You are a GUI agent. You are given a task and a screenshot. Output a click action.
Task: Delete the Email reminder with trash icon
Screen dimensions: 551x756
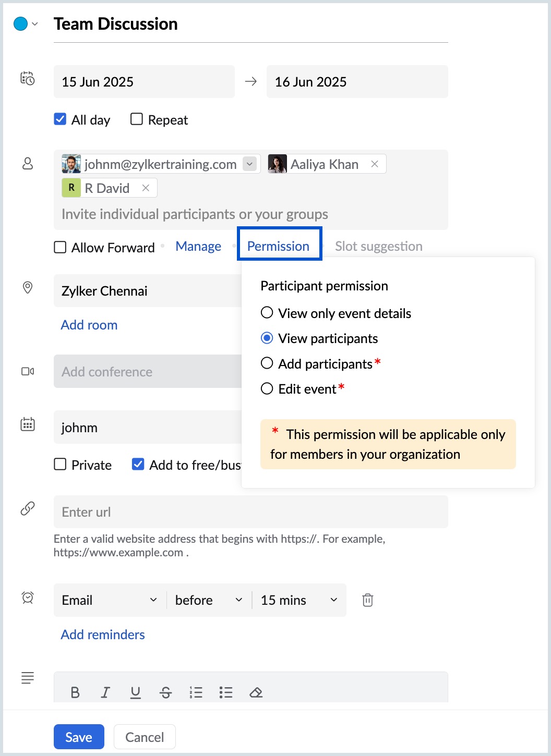[x=368, y=600]
